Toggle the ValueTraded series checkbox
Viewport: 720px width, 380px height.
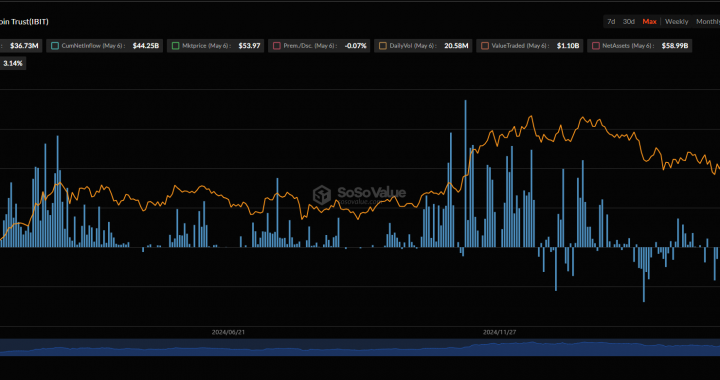[484, 46]
